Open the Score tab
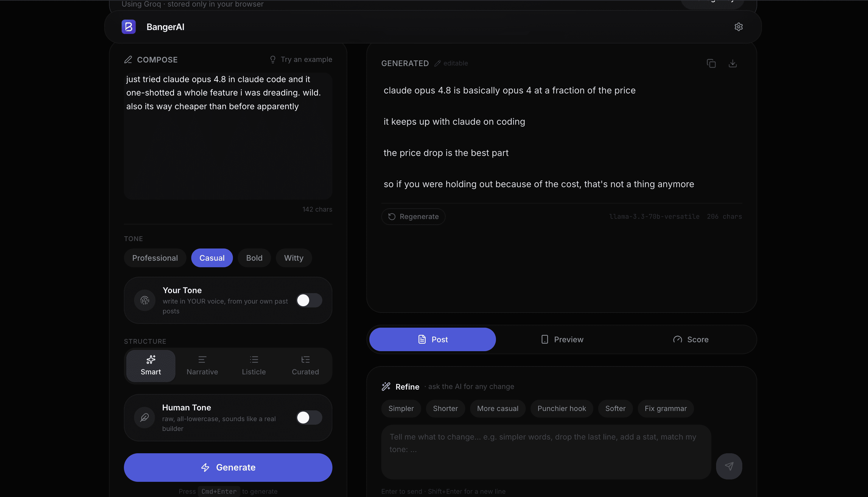 (691, 340)
